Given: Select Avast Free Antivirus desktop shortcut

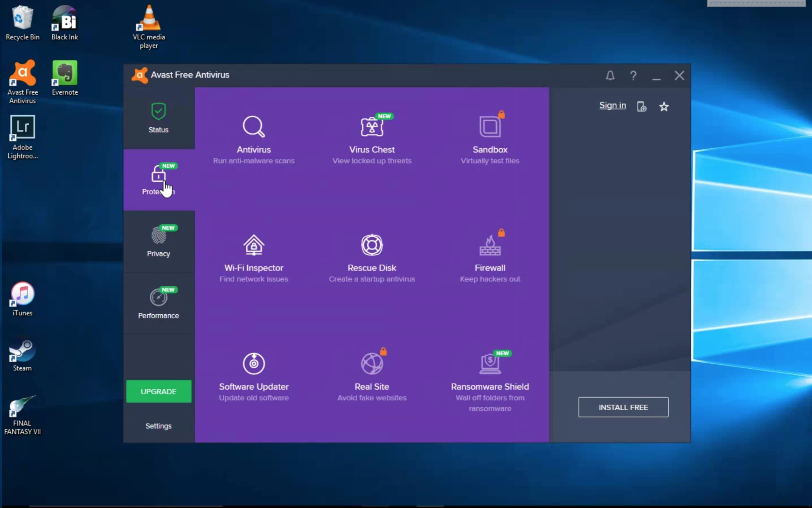Looking at the screenshot, I should [x=23, y=82].
